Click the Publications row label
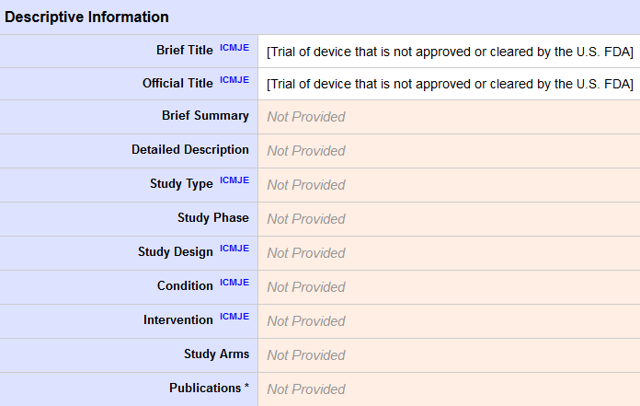Screen dimensions: 640x406 209,388
